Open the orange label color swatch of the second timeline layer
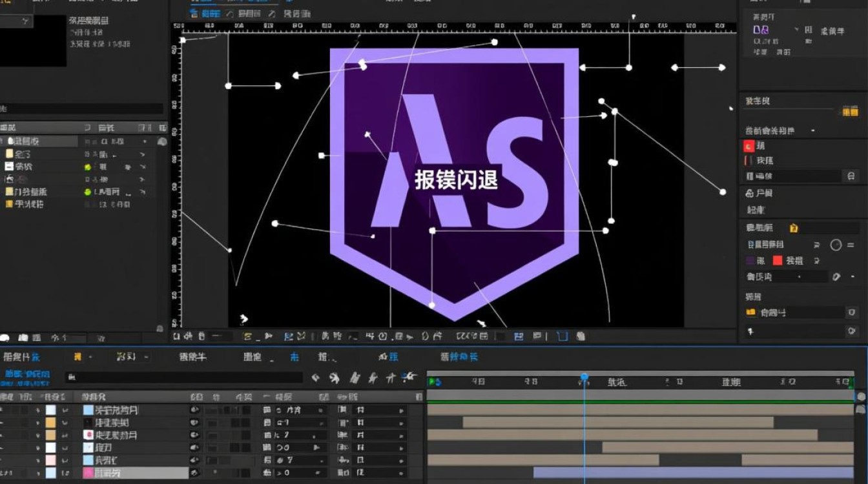 [x=50, y=423]
